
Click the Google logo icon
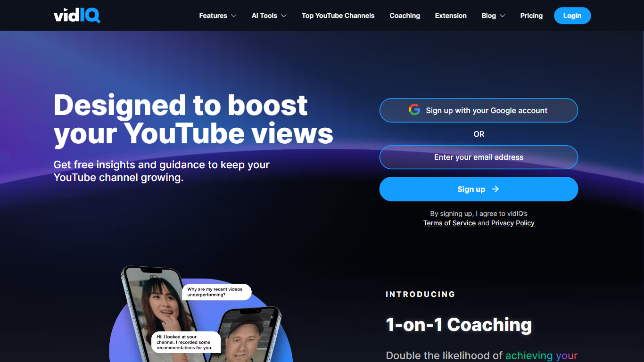click(414, 110)
